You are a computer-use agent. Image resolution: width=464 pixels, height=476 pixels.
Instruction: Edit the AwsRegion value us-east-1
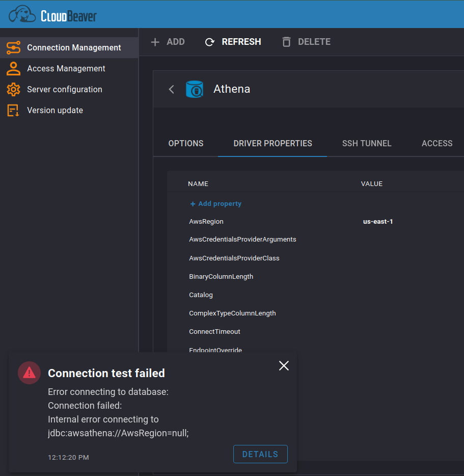click(378, 221)
